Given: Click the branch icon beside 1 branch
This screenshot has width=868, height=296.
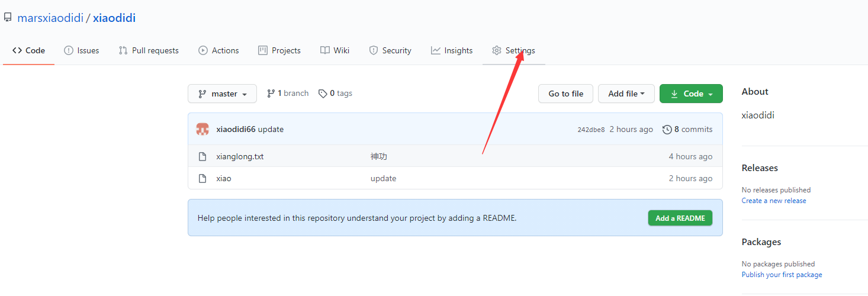Looking at the screenshot, I should 271,94.
